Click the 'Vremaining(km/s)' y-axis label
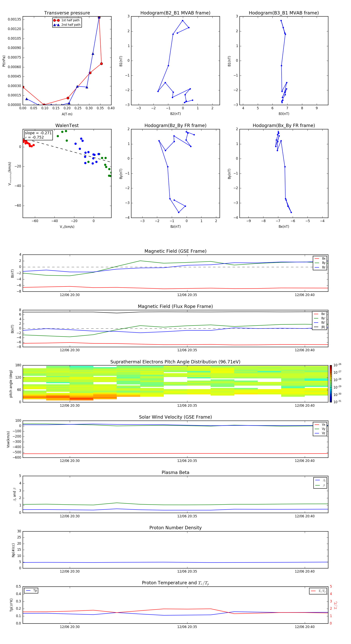Image resolution: width=351 pixels, height=644 pixels. tap(10, 173)
